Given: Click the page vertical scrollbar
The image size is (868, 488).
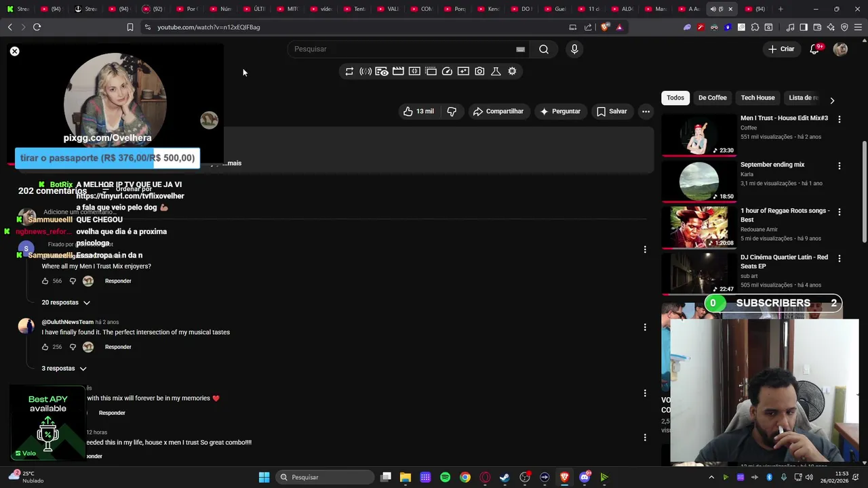Looking at the screenshot, I should 863,191.
